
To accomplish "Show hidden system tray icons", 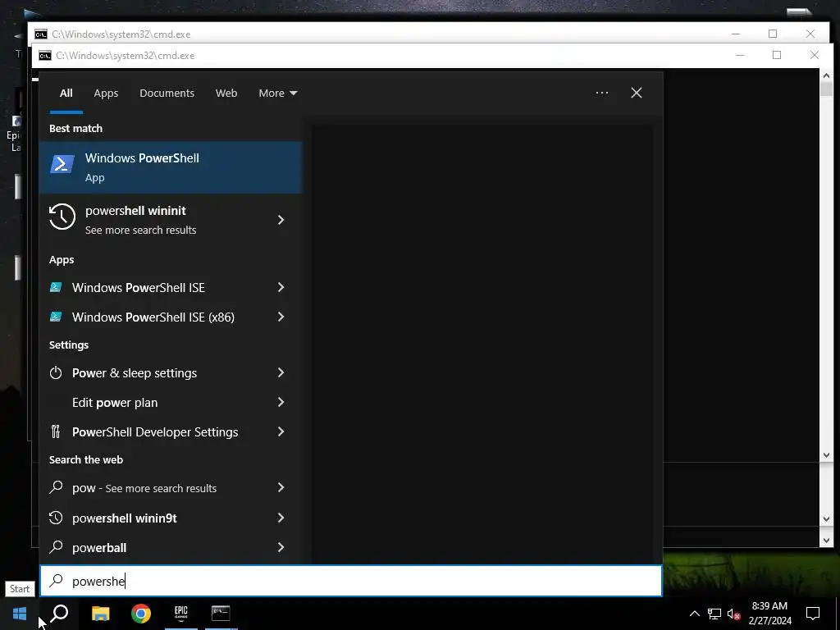I will pos(694,614).
